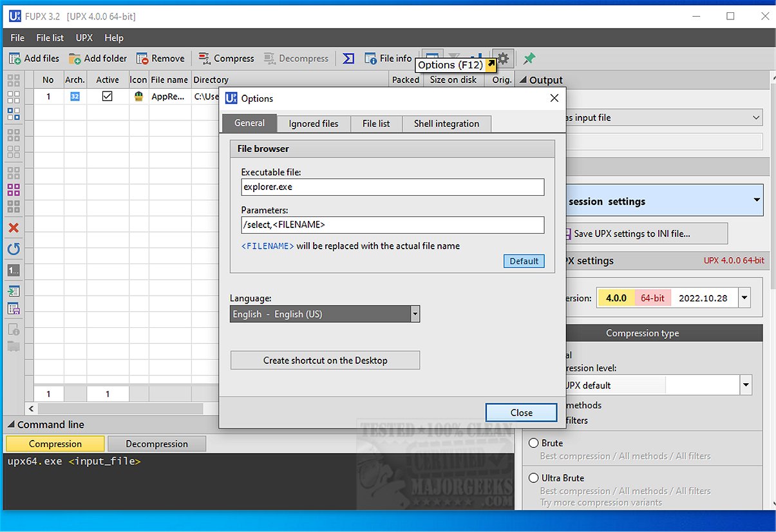Click the "upx64.exe <input_file>" command text
776x532 pixels.
(x=74, y=461)
